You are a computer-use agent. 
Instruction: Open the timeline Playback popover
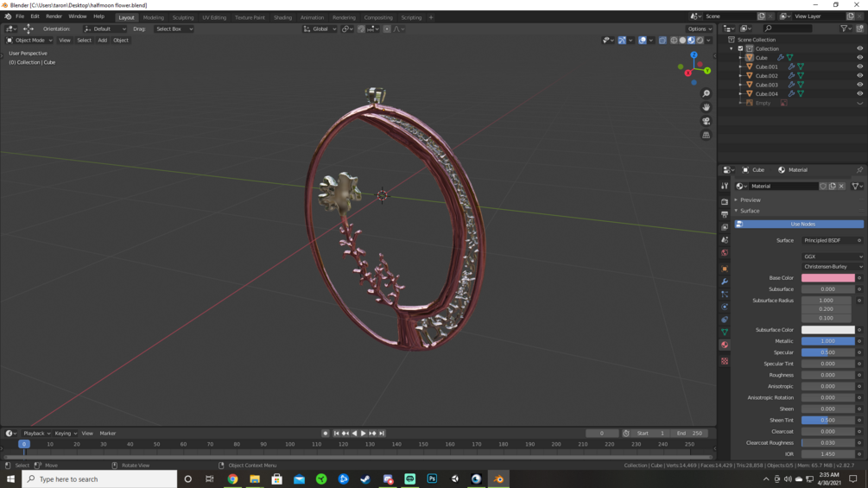[x=36, y=434]
